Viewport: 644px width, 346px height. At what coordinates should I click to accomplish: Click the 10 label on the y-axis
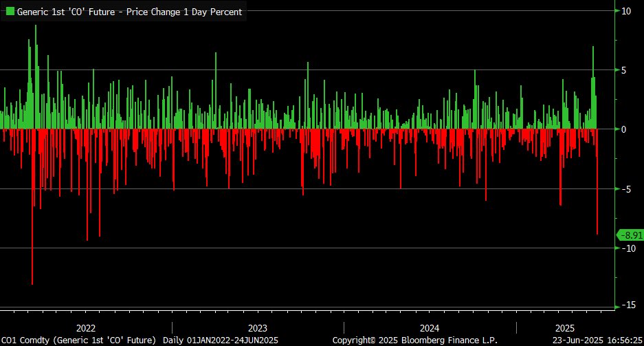coord(626,11)
